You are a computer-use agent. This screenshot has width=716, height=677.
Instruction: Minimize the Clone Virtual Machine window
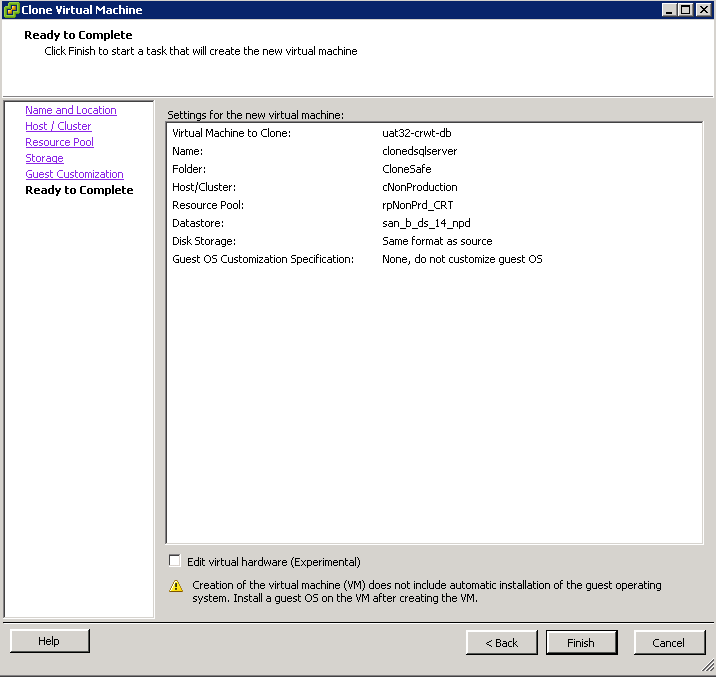coord(669,10)
